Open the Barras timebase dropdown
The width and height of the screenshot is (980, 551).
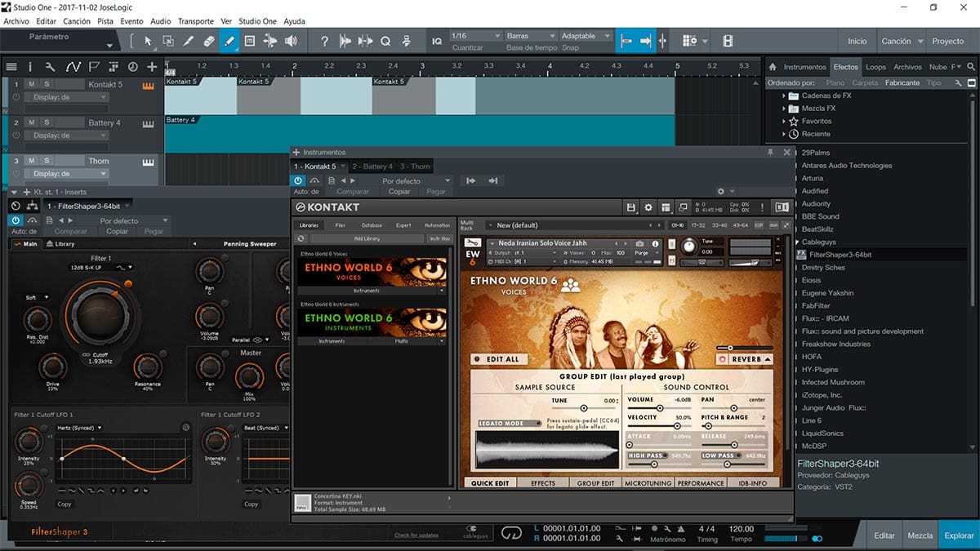[x=530, y=36]
